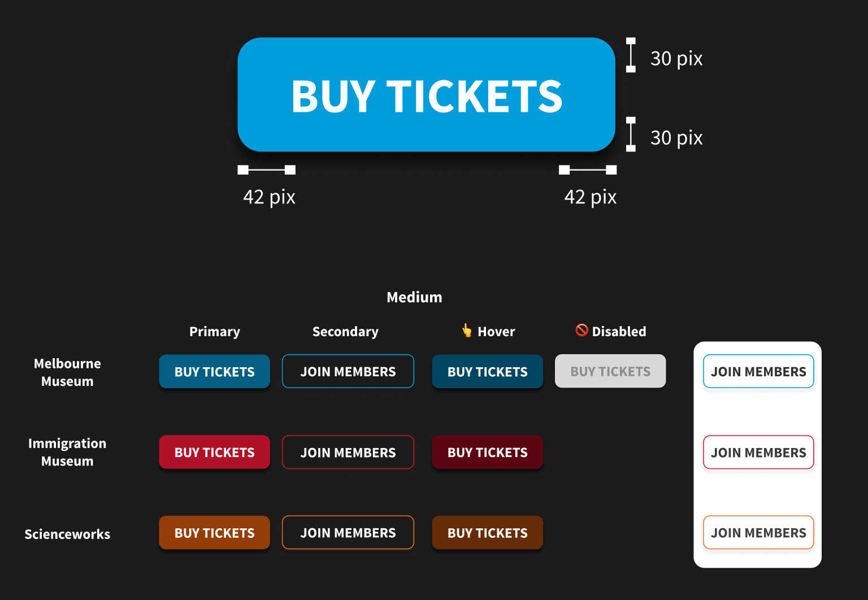Viewport: 868px width, 600px height.
Task: Click the top 30 pix vertical measurement marker
Action: [x=631, y=55]
